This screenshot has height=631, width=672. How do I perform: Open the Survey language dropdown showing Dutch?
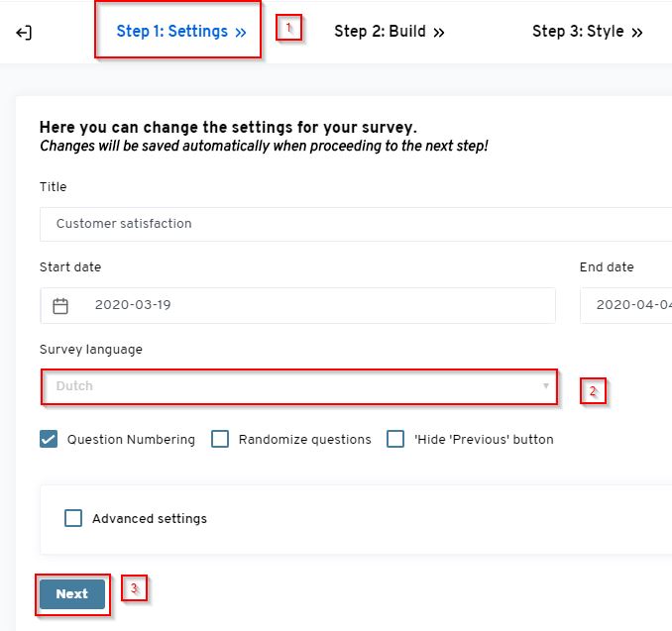click(x=299, y=387)
